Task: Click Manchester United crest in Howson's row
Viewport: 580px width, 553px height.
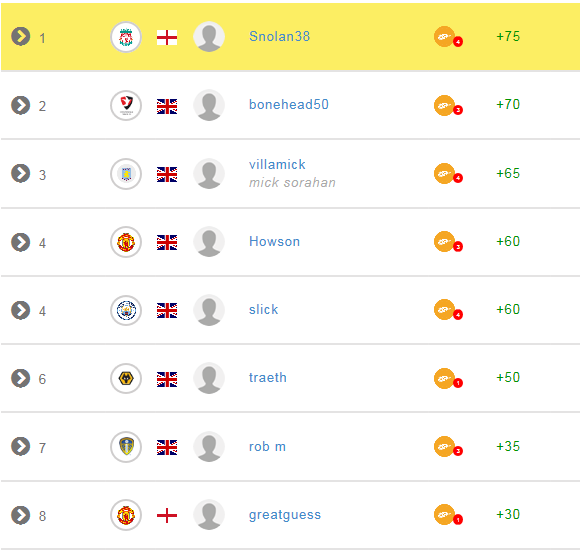Action: pos(126,242)
